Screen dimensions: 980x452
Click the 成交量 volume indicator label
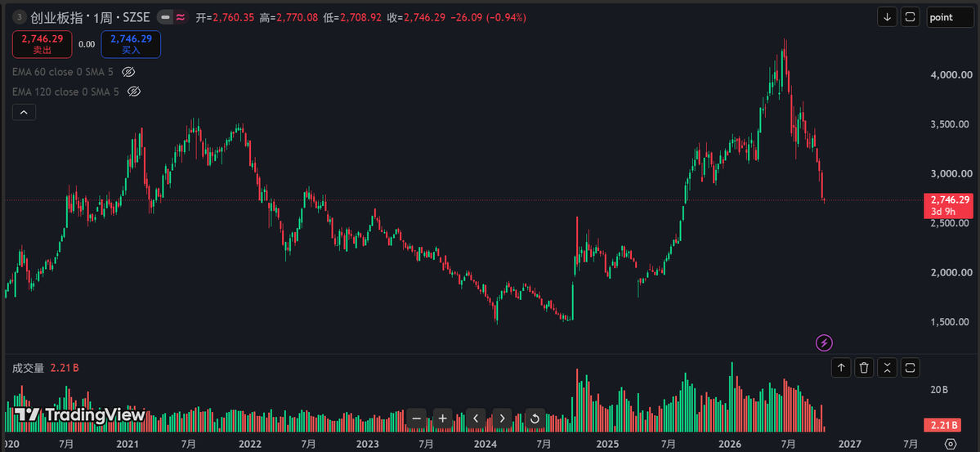pyautogui.click(x=28, y=369)
